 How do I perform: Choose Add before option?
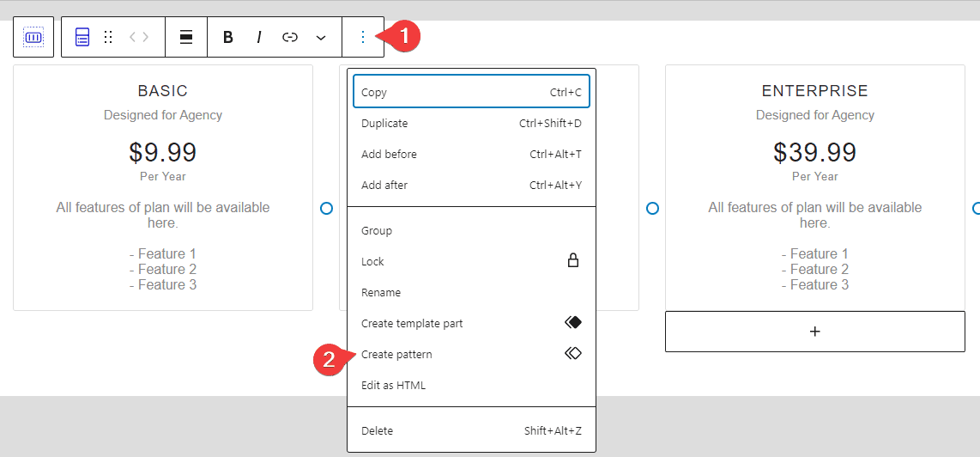pyautogui.click(x=471, y=154)
